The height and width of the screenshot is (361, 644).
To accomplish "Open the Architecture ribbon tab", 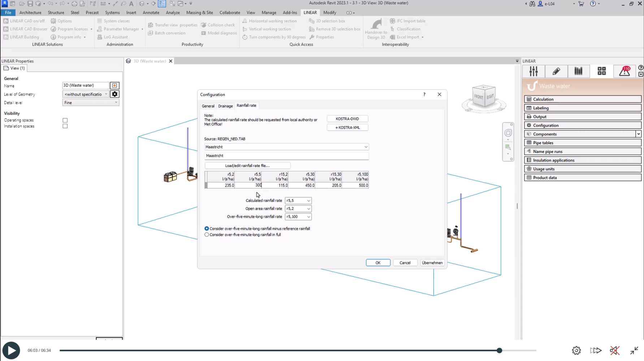I will [x=30, y=13].
